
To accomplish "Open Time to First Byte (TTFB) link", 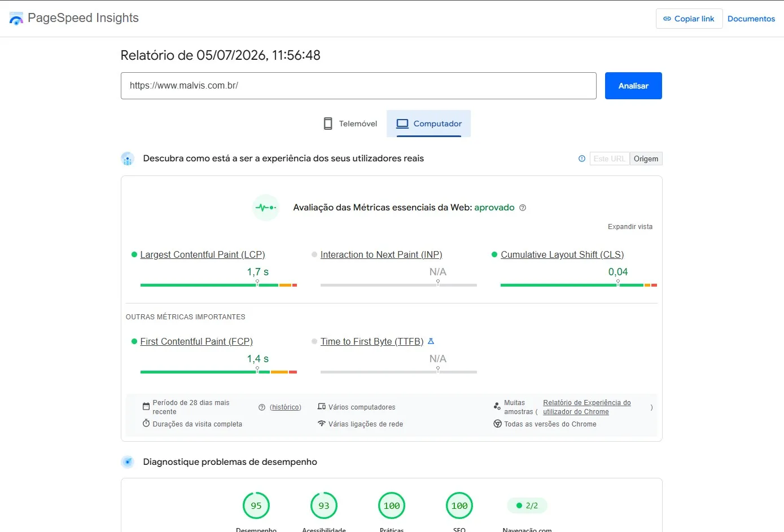I will [372, 342].
